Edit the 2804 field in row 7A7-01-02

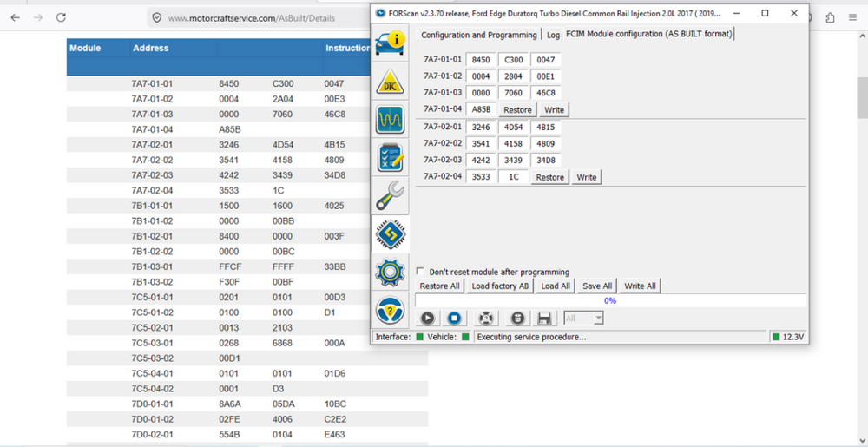[513, 76]
